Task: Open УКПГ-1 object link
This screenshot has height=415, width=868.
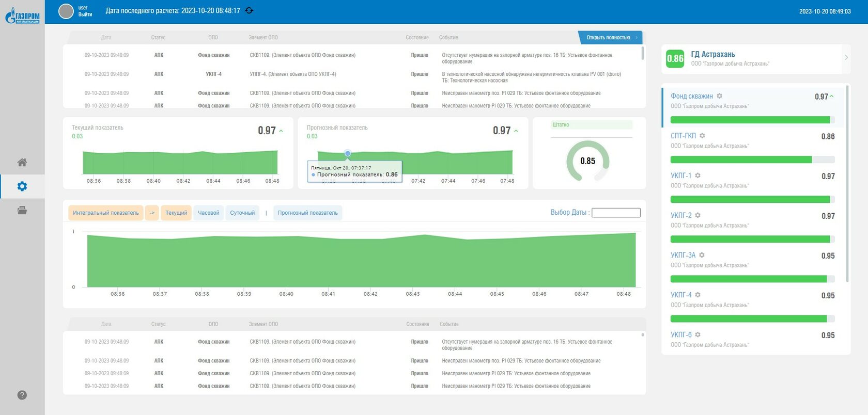Action: click(681, 175)
